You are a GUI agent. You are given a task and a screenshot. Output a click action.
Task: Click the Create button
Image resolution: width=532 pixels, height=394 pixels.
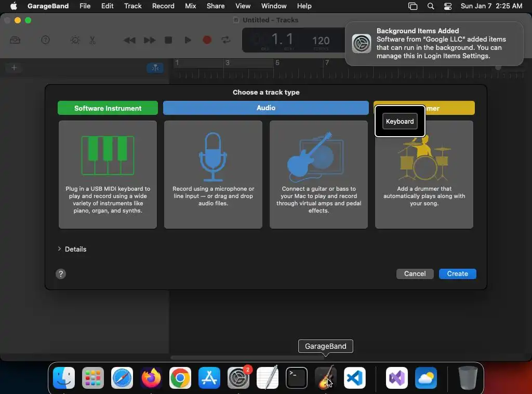click(457, 274)
